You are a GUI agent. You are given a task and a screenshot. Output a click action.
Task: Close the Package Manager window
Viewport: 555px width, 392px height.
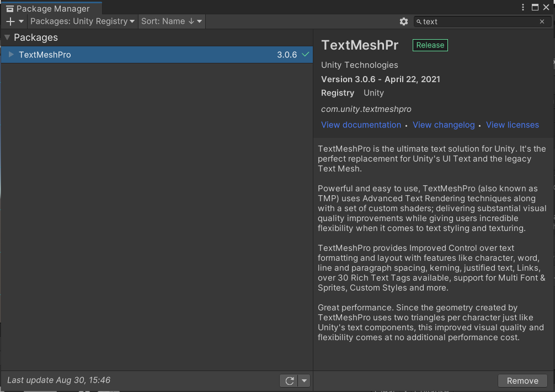pyautogui.click(x=546, y=7)
